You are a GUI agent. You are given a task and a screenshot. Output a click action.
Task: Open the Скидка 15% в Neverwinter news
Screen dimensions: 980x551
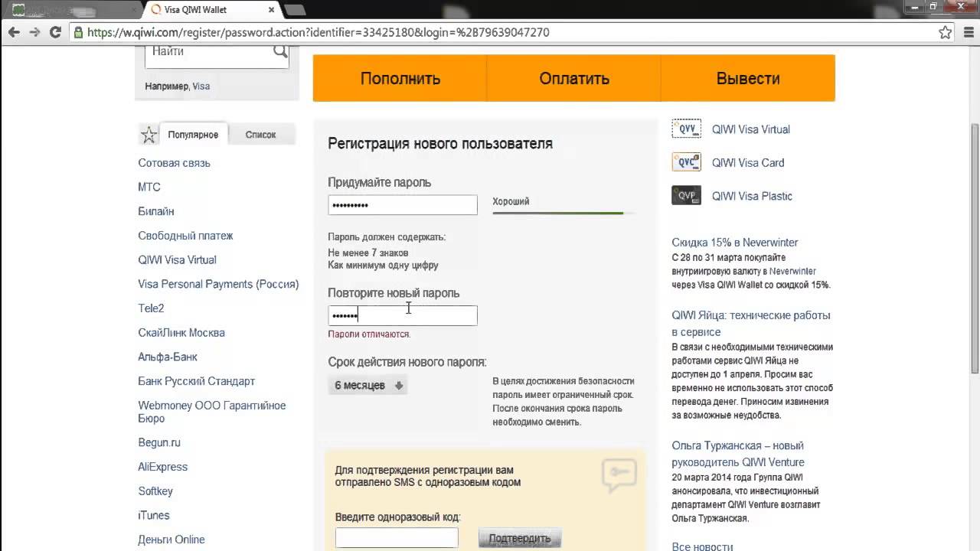click(x=735, y=243)
